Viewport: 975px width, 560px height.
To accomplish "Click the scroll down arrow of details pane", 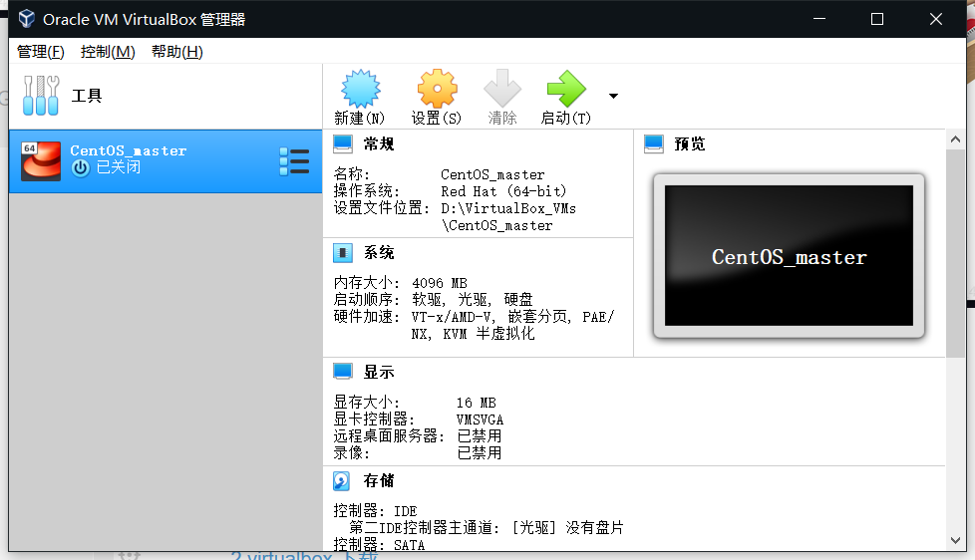I will click(955, 541).
